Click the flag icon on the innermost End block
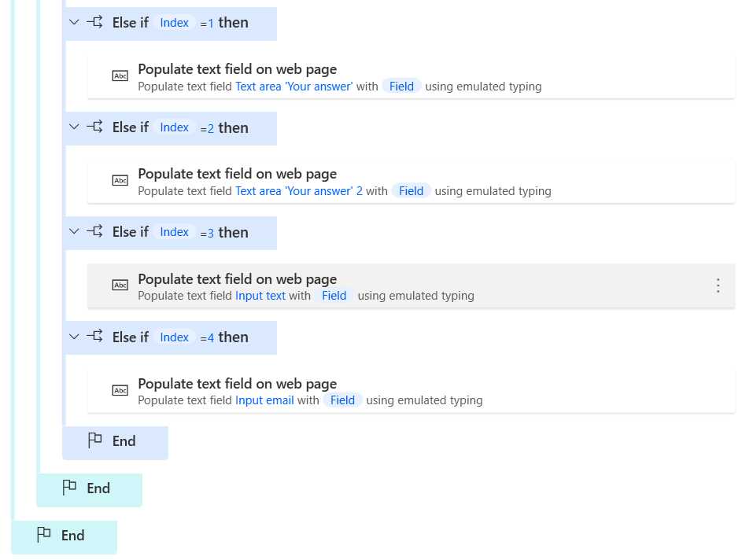 coord(94,440)
